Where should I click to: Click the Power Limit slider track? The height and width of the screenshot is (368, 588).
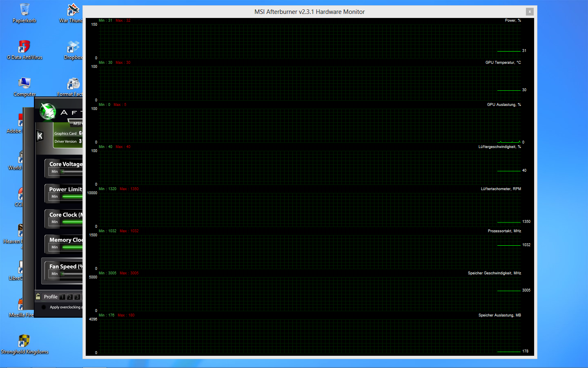72,197
